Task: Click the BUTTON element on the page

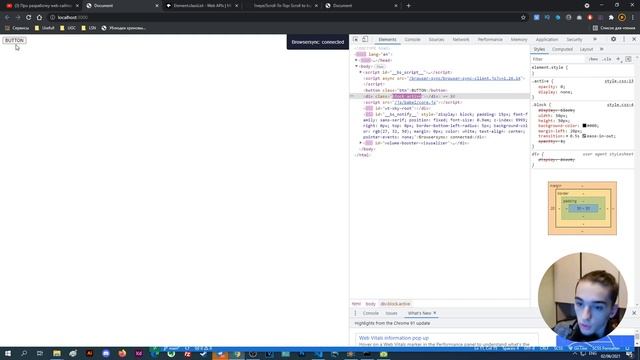Action: click(x=14, y=40)
